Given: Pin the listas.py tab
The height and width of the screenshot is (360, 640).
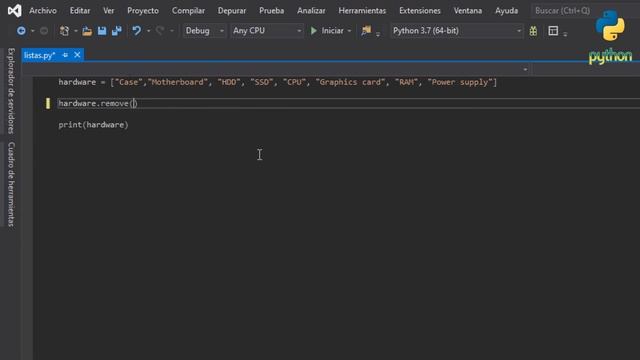Looking at the screenshot, I should (x=65, y=55).
